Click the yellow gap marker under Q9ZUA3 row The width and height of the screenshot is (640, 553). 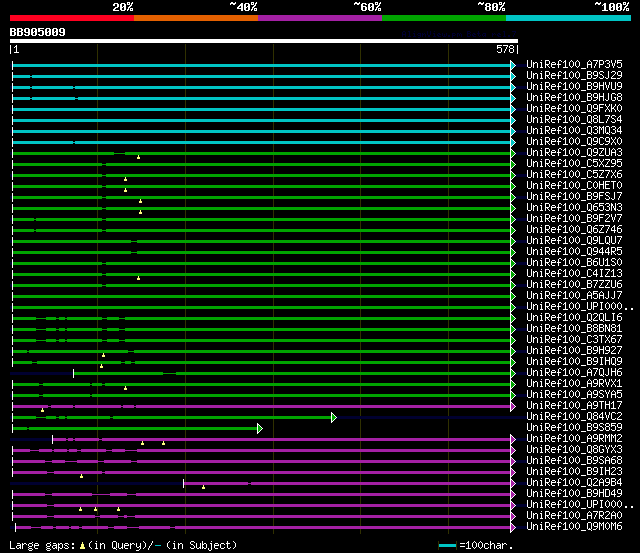138,157
